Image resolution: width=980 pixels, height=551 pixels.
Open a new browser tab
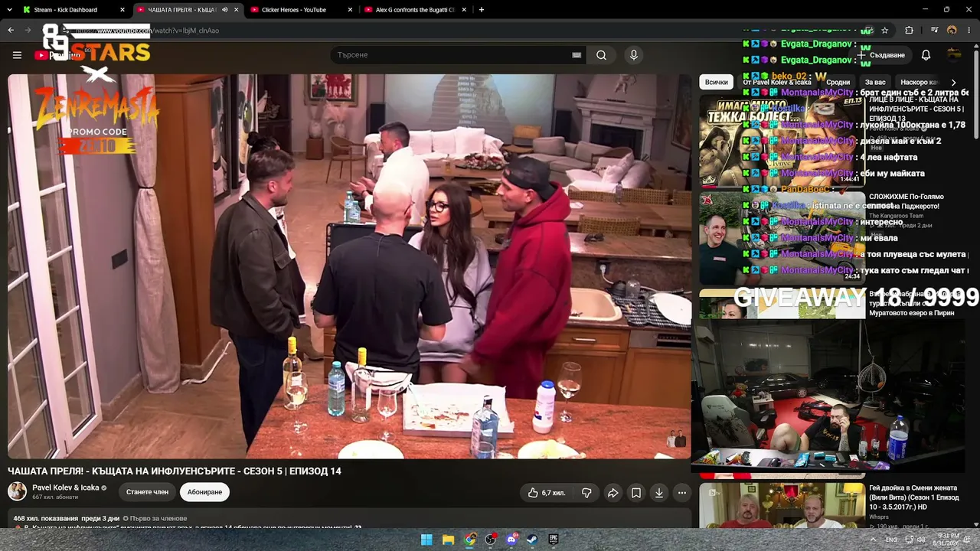481,10
